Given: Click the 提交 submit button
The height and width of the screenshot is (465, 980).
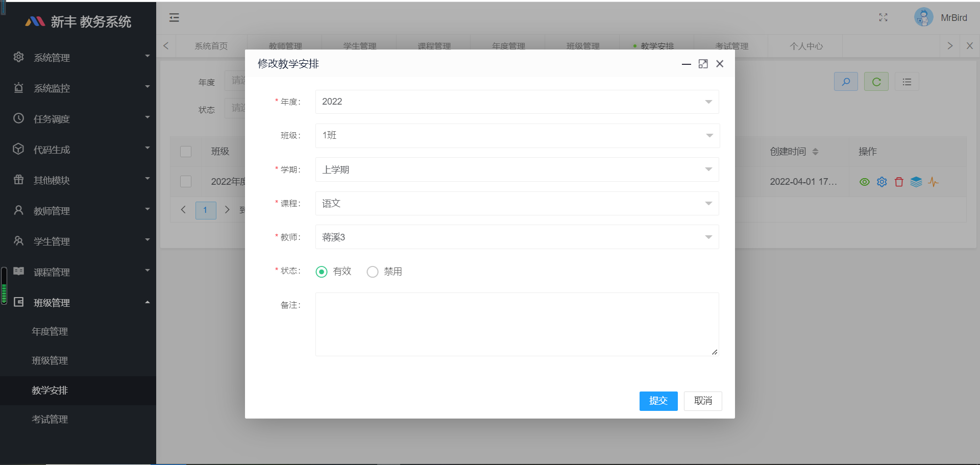Looking at the screenshot, I should coord(658,401).
